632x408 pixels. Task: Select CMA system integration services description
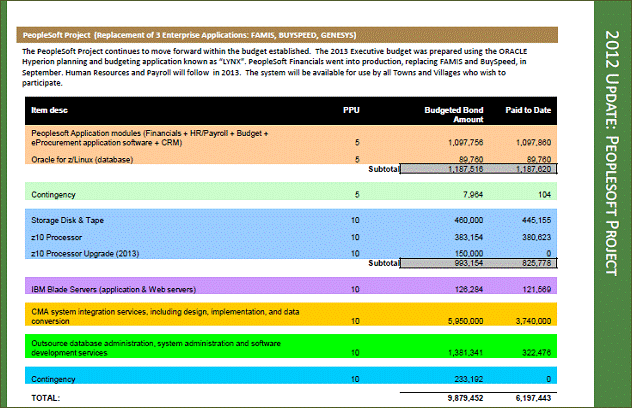[165, 316]
